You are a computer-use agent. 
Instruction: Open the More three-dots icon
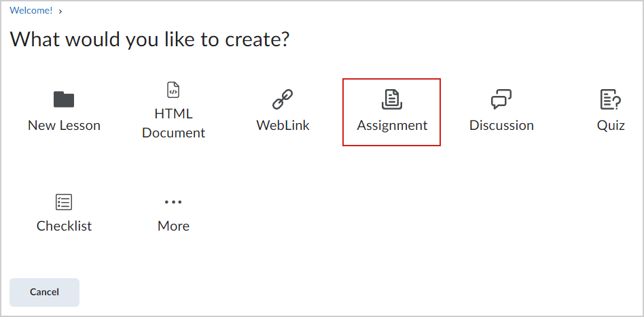pyautogui.click(x=173, y=202)
